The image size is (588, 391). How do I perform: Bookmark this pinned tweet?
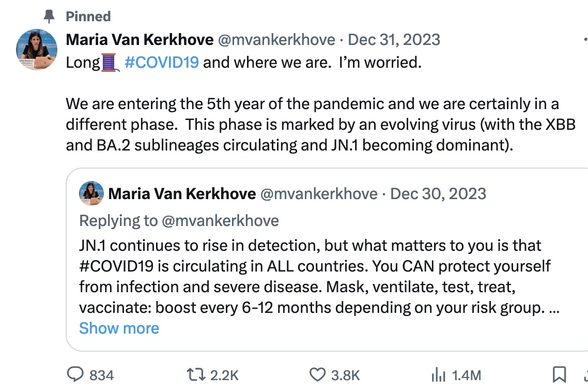[x=559, y=374]
